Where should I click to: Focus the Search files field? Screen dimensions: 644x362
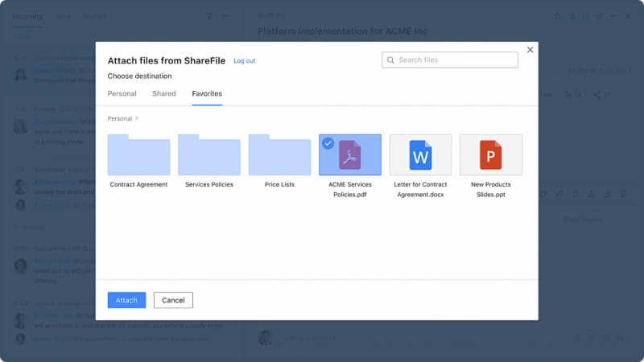[455, 60]
